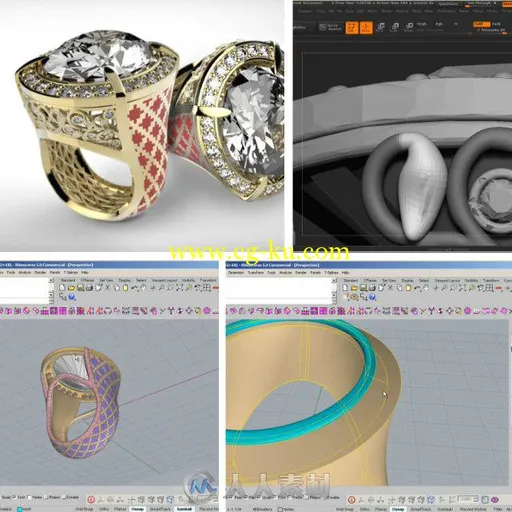The image size is (512, 512).
Task: Switch to Set View toolbar tab in left Rhino
Action: pyautogui.click(x=106, y=280)
